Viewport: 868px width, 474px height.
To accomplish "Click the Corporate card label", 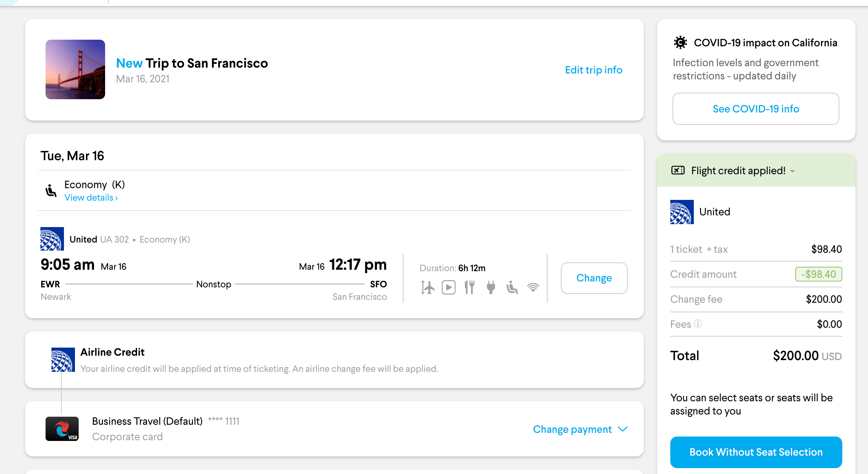I will [127, 437].
